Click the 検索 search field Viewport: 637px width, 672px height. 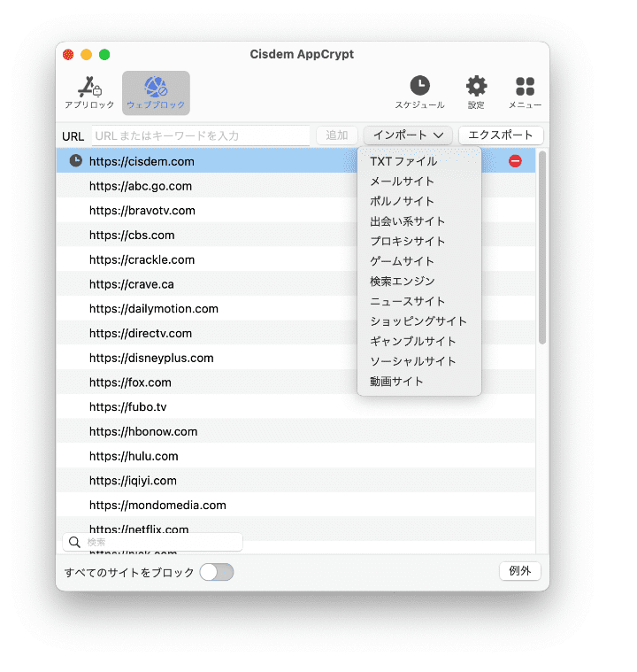click(x=152, y=542)
